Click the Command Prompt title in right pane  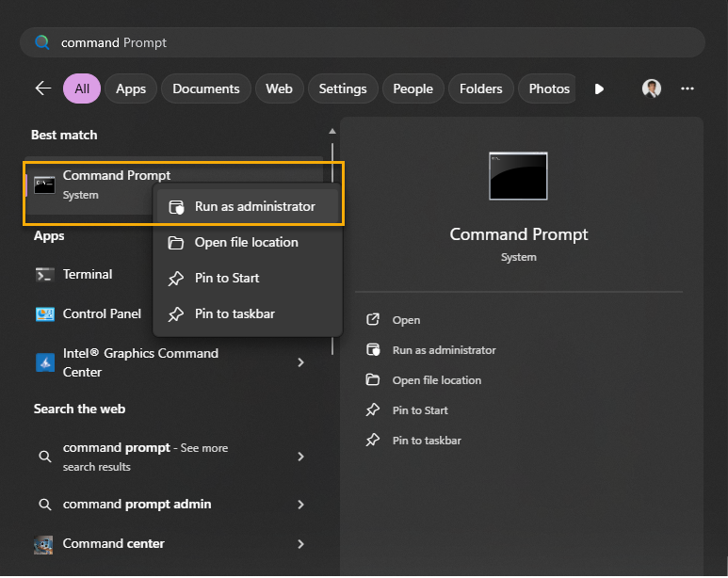pyautogui.click(x=519, y=235)
